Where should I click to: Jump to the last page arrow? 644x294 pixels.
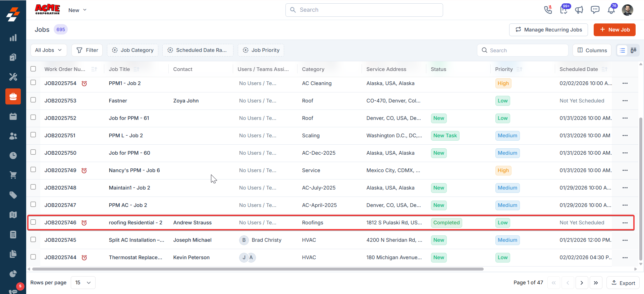click(596, 283)
